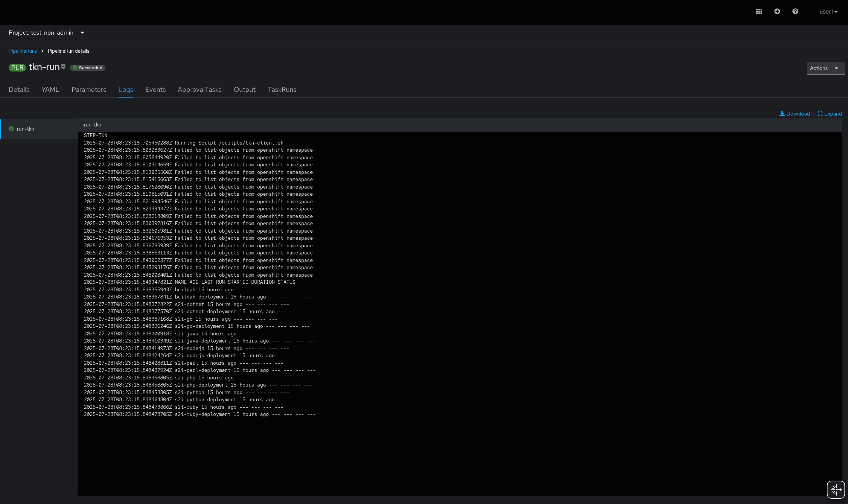Select the run-tkn task in sidebar

[x=26, y=129]
